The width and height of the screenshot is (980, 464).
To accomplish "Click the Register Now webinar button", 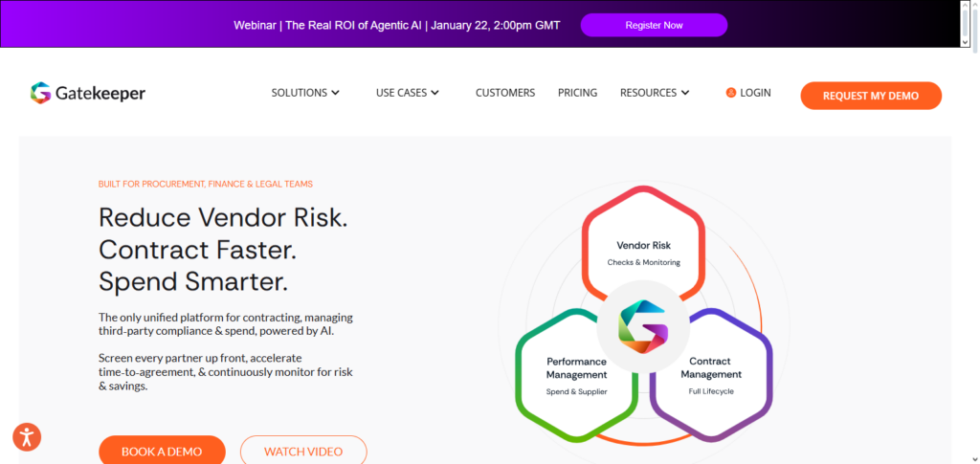I will (x=654, y=25).
